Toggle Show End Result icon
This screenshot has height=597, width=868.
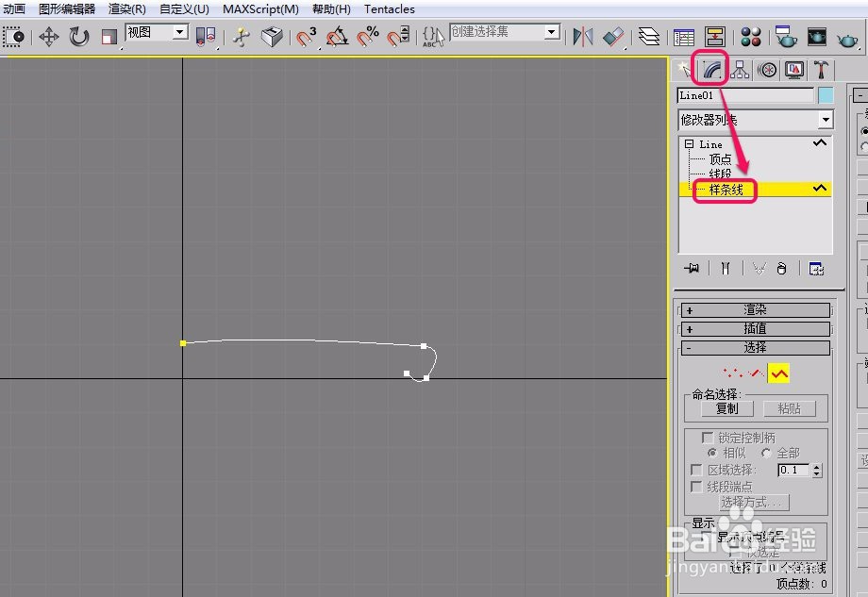726,269
